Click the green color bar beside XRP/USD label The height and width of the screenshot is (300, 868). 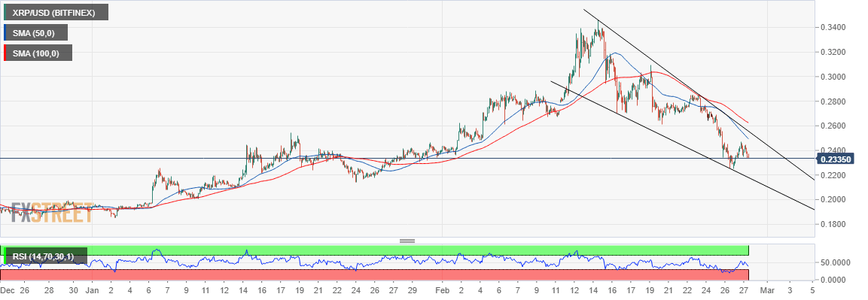[x=5, y=13]
